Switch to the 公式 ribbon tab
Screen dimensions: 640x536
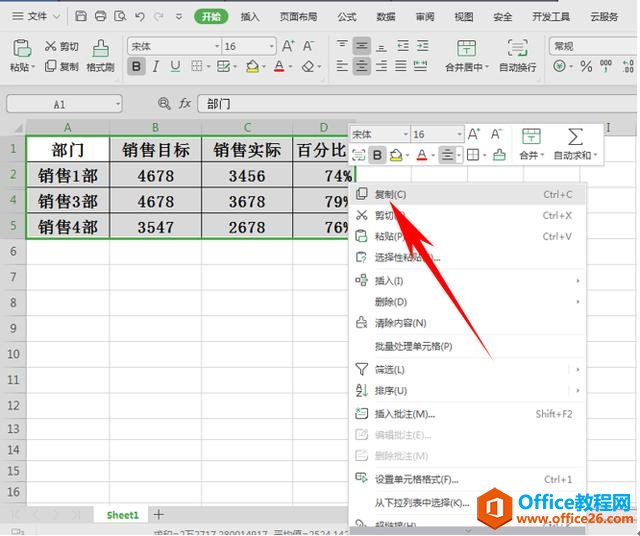347,16
